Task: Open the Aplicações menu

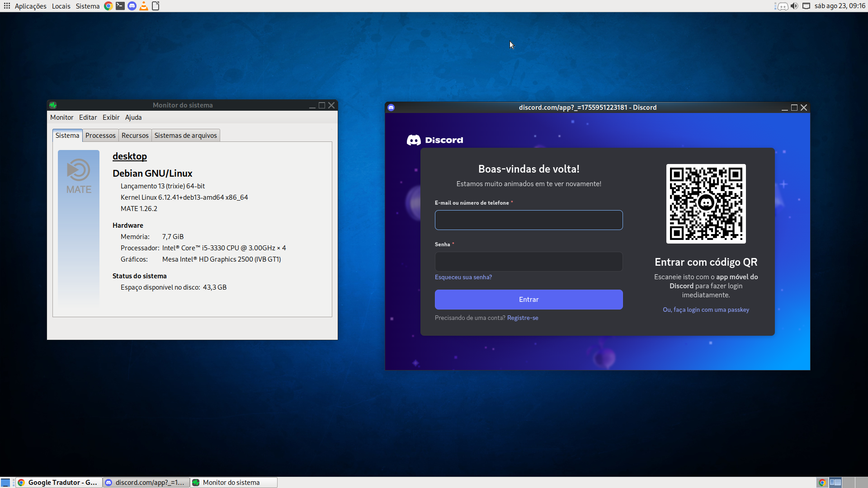Action: click(x=30, y=6)
